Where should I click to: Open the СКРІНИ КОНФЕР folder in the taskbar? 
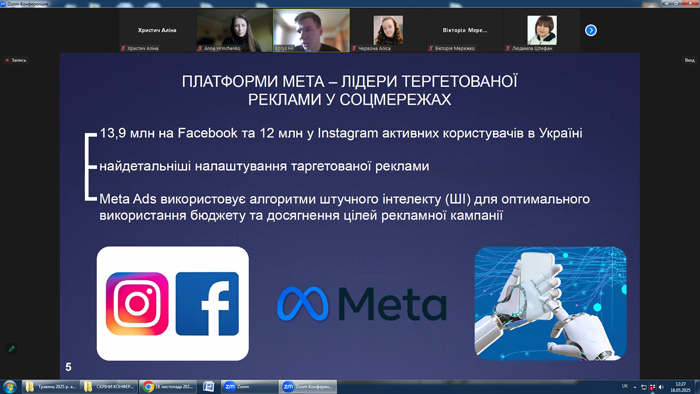pos(109,386)
